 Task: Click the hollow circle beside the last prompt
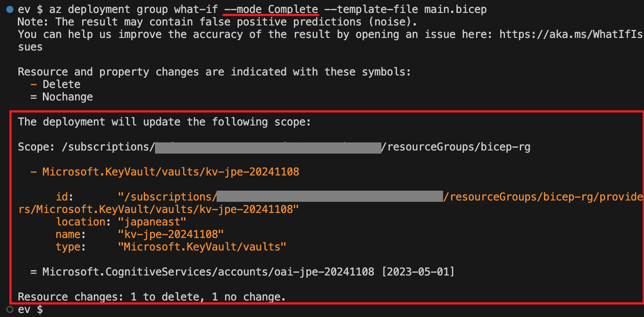click(10, 309)
